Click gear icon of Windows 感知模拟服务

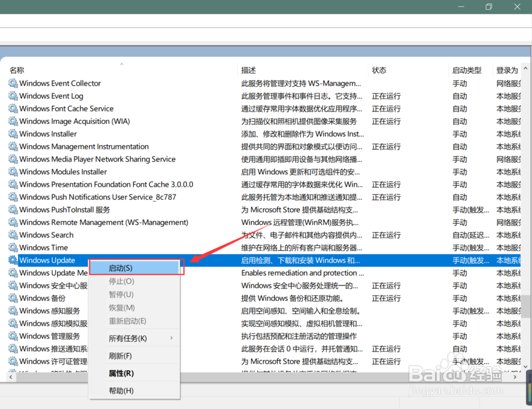13,323
